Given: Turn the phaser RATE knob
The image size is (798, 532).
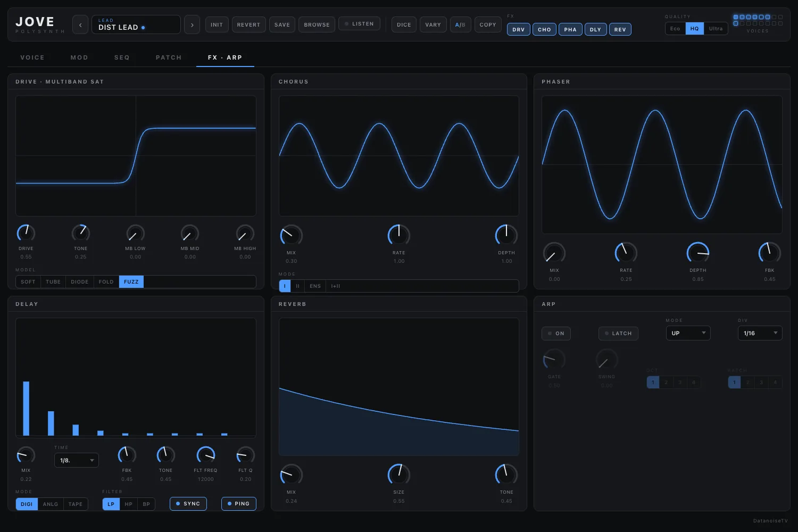Looking at the screenshot, I should coord(626,253).
